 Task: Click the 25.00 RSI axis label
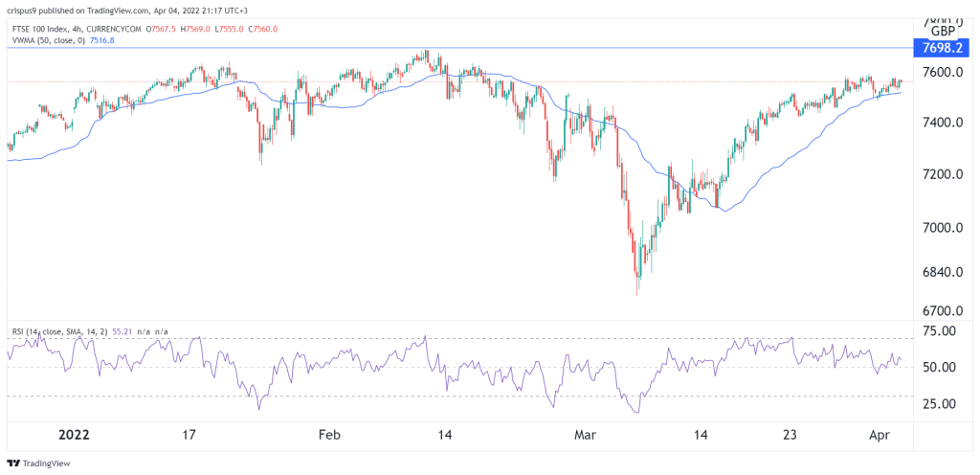click(x=941, y=403)
